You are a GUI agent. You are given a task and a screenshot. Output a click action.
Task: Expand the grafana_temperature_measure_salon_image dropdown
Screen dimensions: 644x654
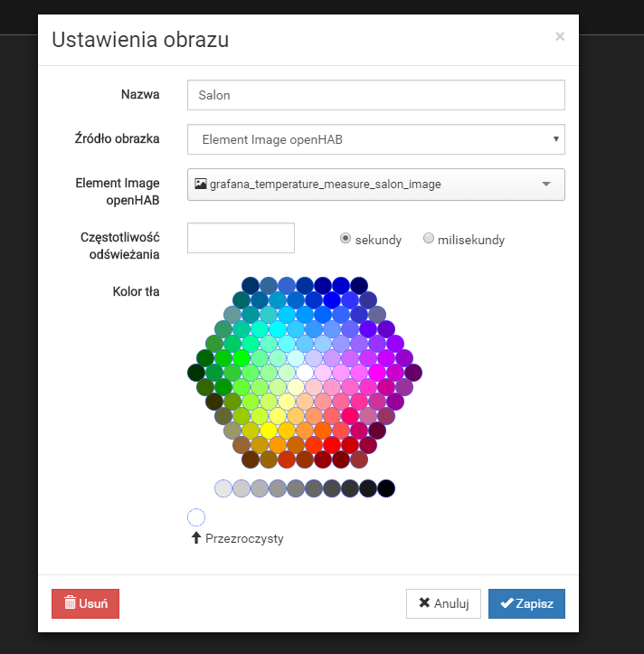click(x=375, y=184)
